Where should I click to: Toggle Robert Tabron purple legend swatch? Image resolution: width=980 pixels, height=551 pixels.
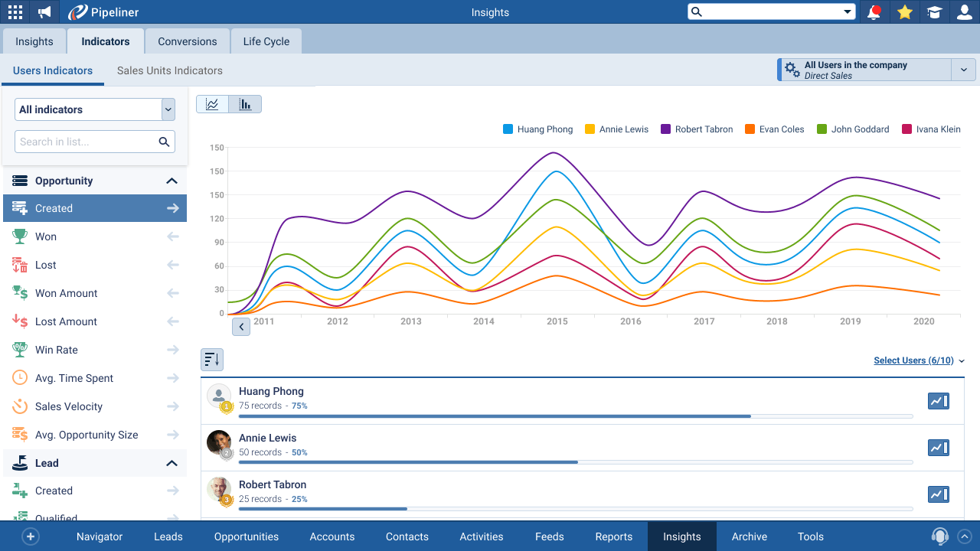666,129
